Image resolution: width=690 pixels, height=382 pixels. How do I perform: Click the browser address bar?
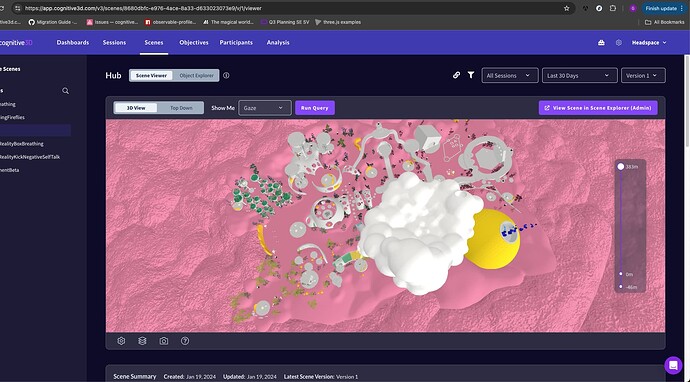click(x=290, y=8)
